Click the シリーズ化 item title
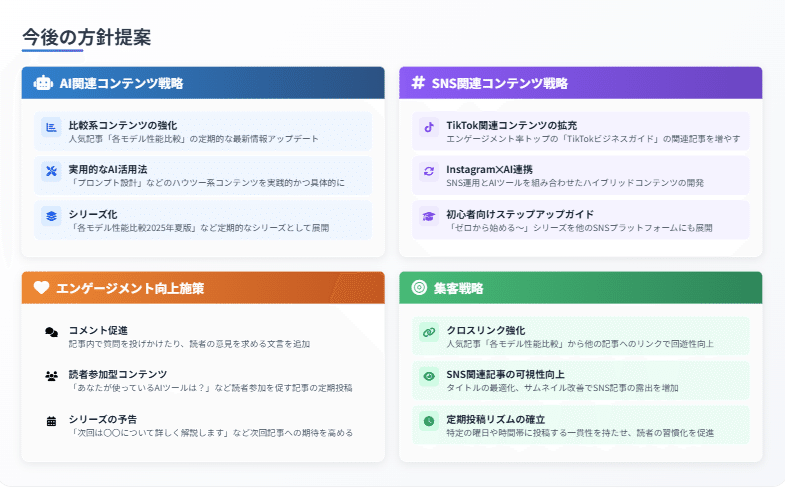 pyautogui.click(x=93, y=214)
